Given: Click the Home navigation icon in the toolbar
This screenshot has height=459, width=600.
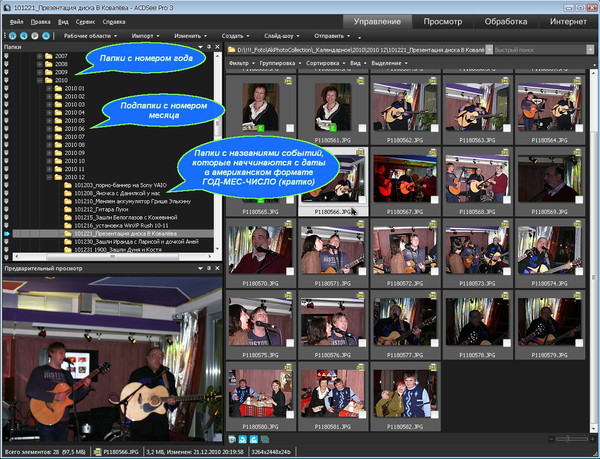Looking at the screenshot, I should click(13, 36).
